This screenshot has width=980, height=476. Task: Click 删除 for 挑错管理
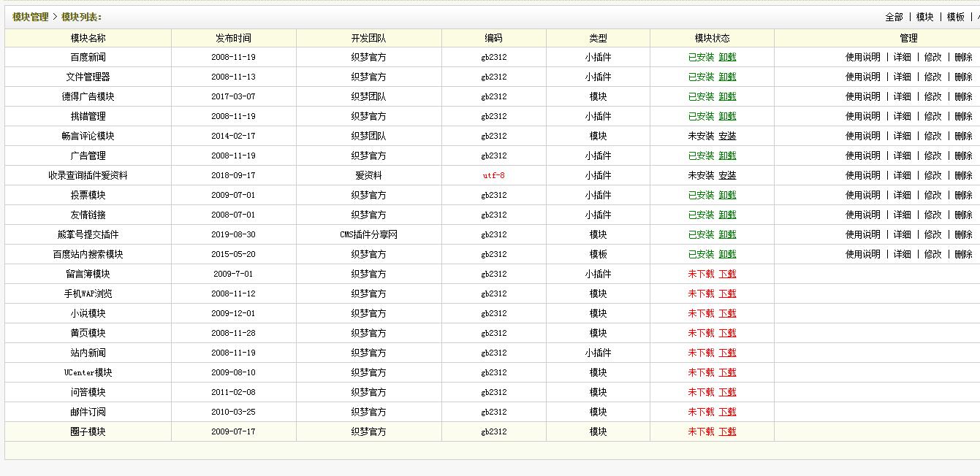coord(963,115)
